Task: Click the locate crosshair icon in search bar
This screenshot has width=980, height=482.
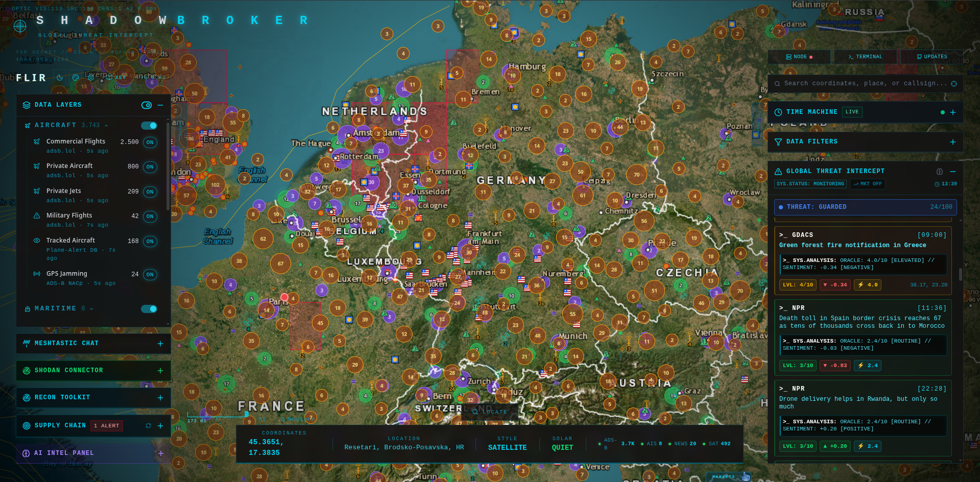Action: [x=954, y=84]
